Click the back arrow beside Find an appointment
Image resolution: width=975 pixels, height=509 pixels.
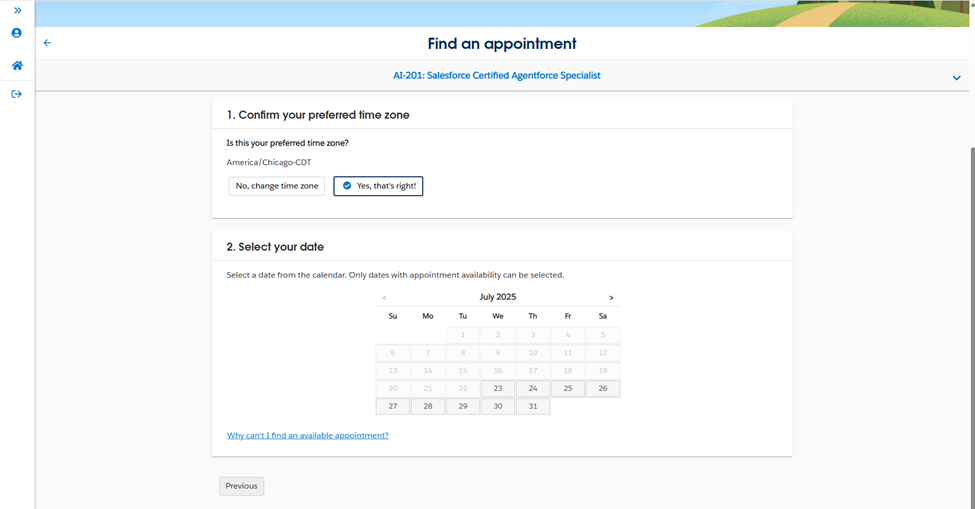click(47, 43)
